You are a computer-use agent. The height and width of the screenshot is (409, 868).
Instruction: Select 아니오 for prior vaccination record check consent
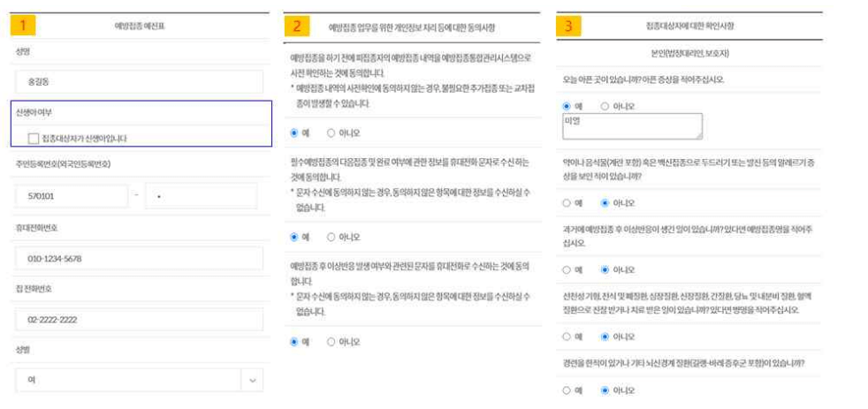pos(331,133)
